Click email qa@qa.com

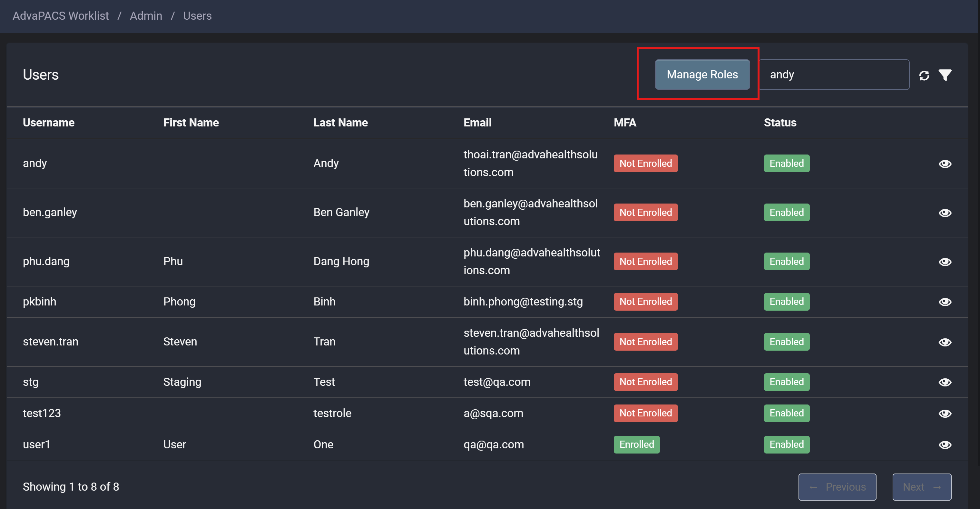494,445
